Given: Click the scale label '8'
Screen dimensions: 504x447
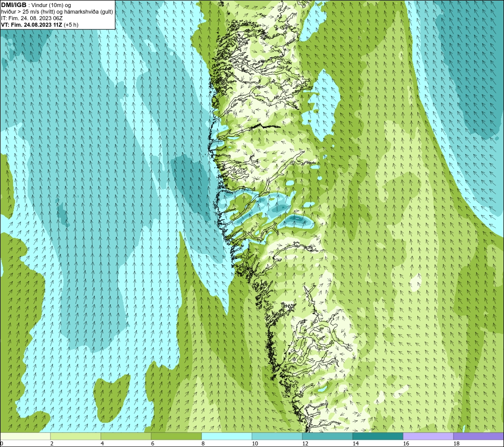Looking at the screenshot, I should (203, 444).
